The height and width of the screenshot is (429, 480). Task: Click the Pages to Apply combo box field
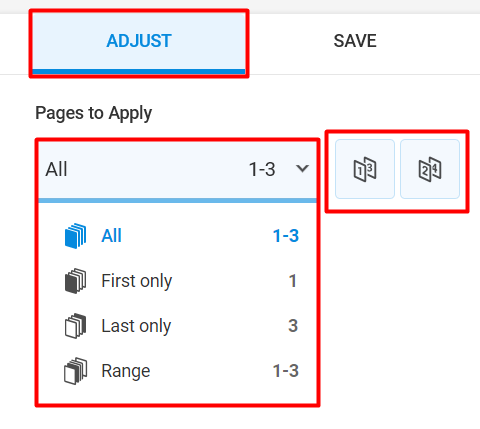[177, 171]
